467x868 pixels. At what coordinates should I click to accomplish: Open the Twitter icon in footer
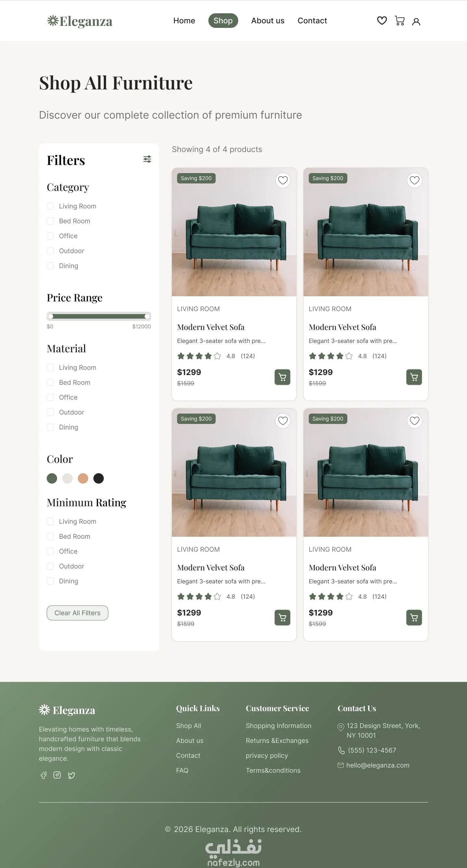click(71, 775)
